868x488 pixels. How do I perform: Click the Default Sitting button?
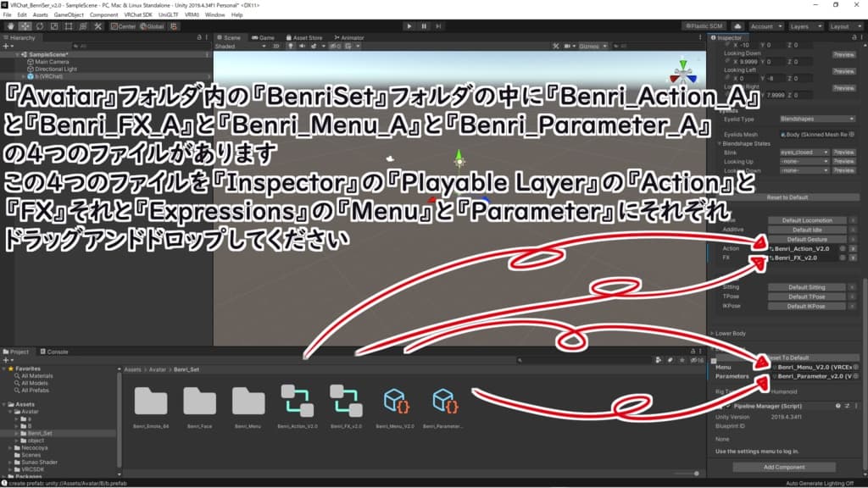pos(807,287)
